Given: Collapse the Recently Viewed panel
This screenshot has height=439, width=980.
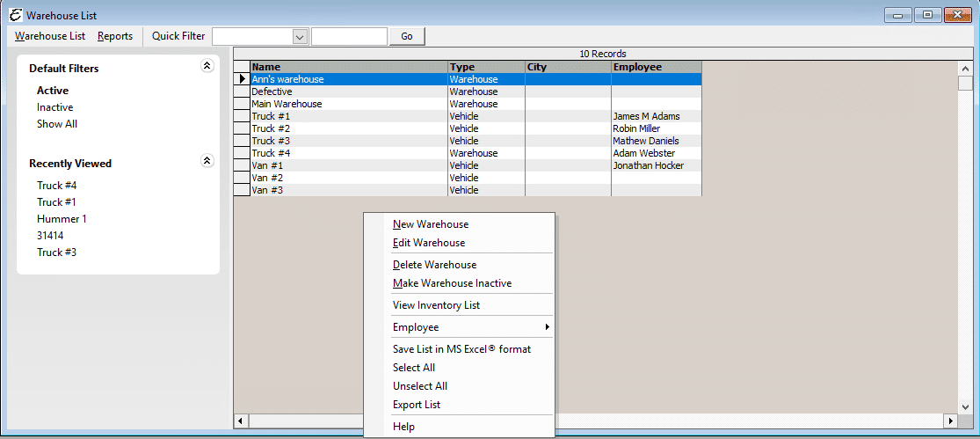Looking at the screenshot, I should [207, 161].
